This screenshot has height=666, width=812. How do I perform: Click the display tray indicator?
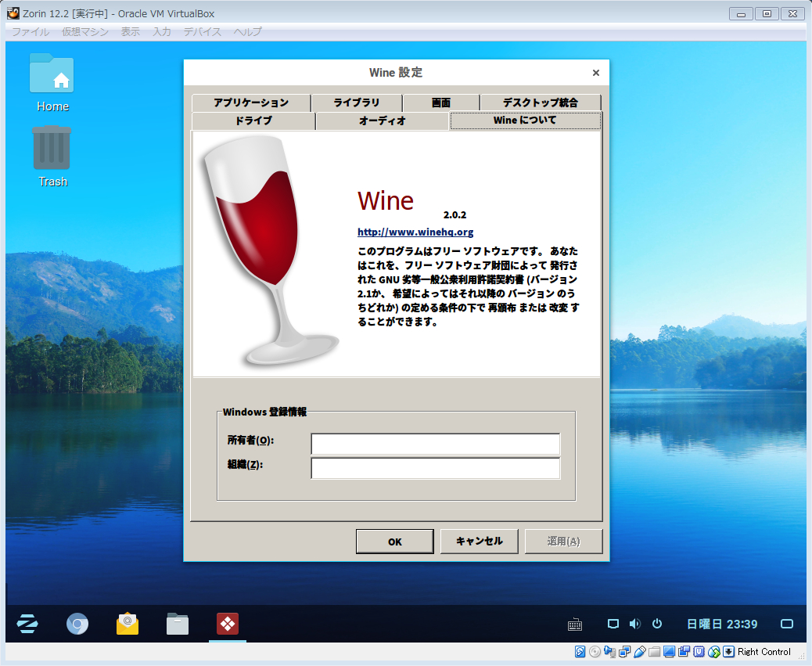coord(613,624)
